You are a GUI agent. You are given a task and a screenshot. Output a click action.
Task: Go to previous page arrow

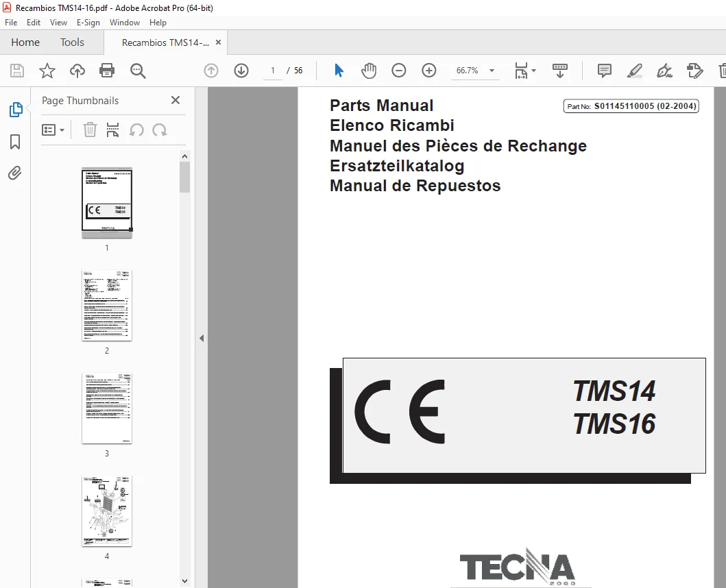(x=211, y=71)
